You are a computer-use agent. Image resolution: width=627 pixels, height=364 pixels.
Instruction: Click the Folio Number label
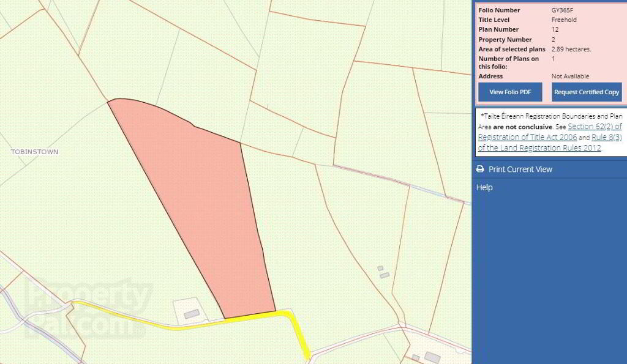point(499,10)
